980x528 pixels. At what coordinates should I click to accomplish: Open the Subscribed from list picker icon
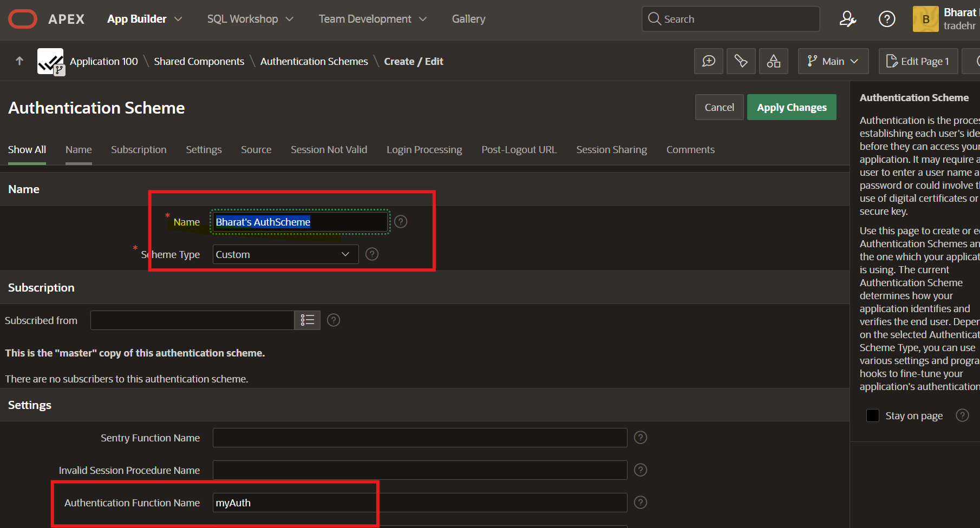(308, 320)
